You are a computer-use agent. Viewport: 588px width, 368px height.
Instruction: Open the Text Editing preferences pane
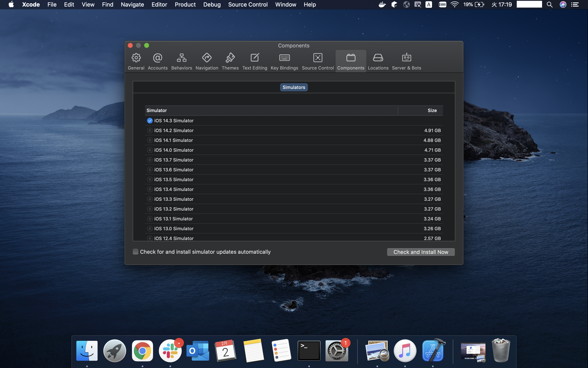pyautogui.click(x=255, y=62)
